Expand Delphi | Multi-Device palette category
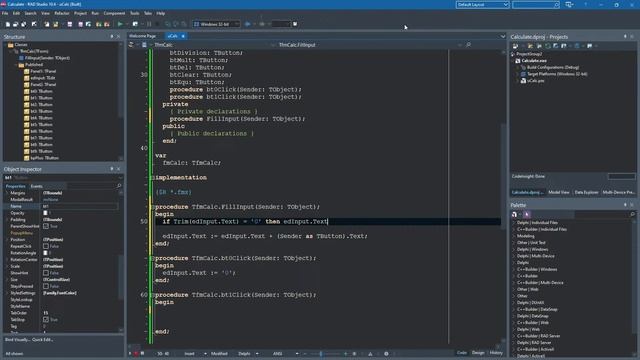Image resolution: width=640 pixels, height=360 pixels. click(x=514, y=256)
